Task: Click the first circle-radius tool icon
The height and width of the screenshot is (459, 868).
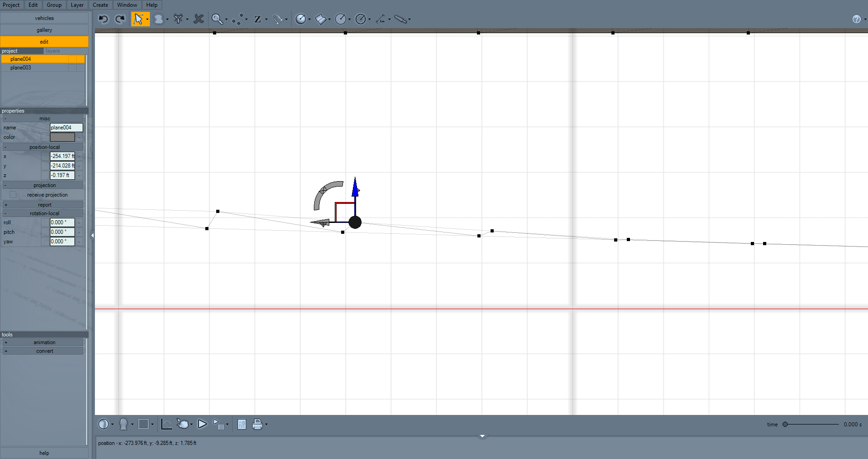Action: [301, 19]
